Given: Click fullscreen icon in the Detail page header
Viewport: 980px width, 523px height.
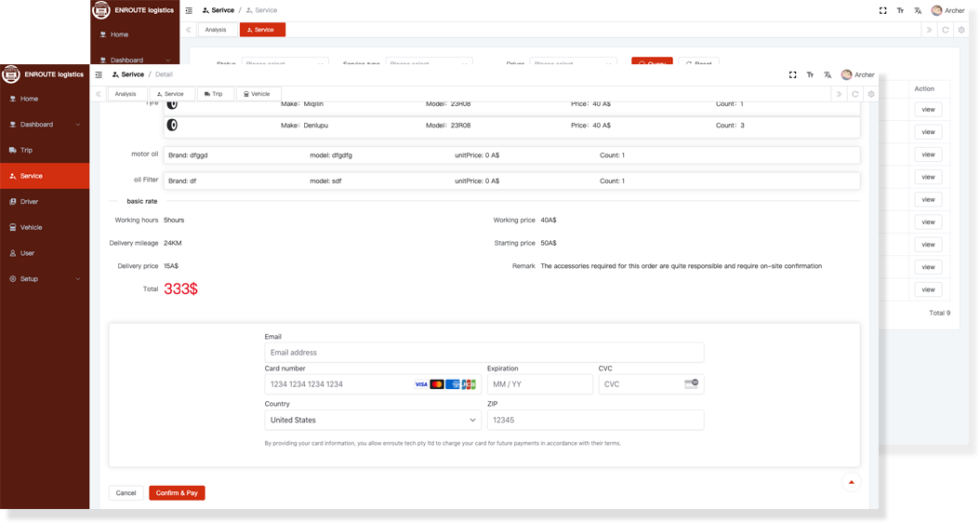Looking at the screenshot, I should coord(792,74).
